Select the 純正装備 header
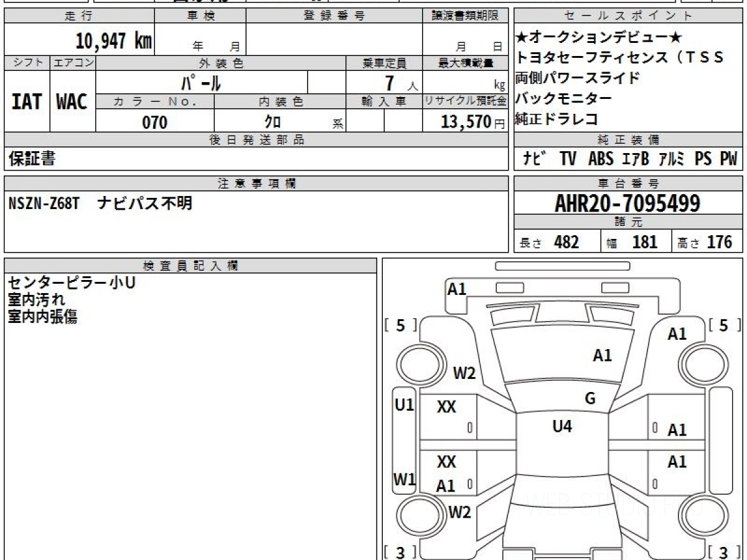747x560 pixels. click(629, 140)
